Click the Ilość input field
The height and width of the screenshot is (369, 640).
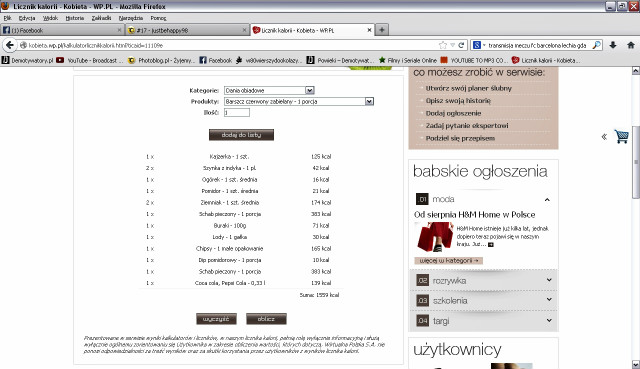[x=237, y=113]
